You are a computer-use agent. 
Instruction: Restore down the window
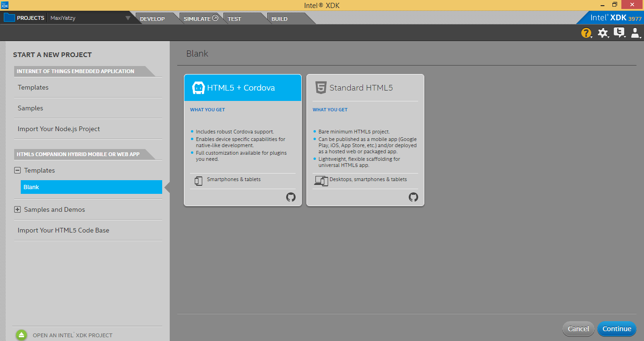tap(615, 4)
